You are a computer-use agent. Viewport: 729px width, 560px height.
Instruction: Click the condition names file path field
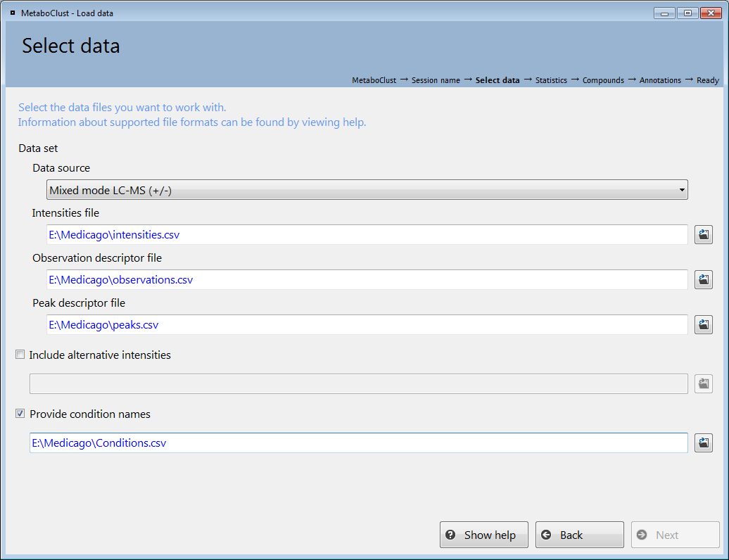(x=358, y=443)
